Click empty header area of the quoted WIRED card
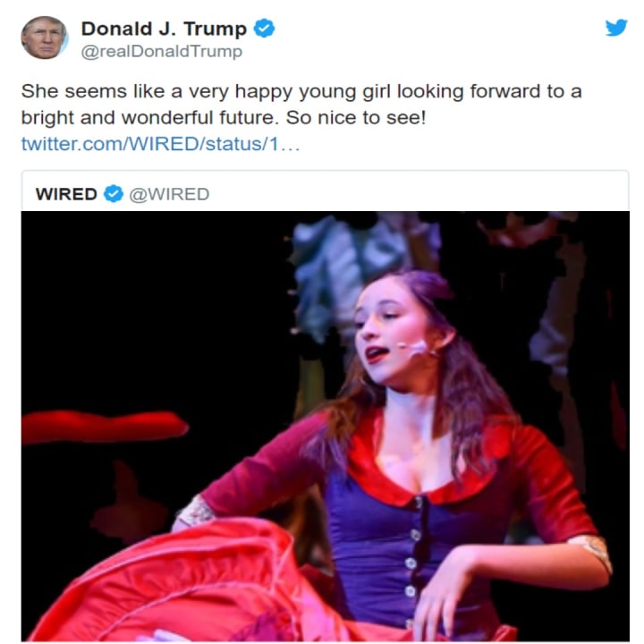The width and height of the screenshot is (644, 644). pos(419,192)
